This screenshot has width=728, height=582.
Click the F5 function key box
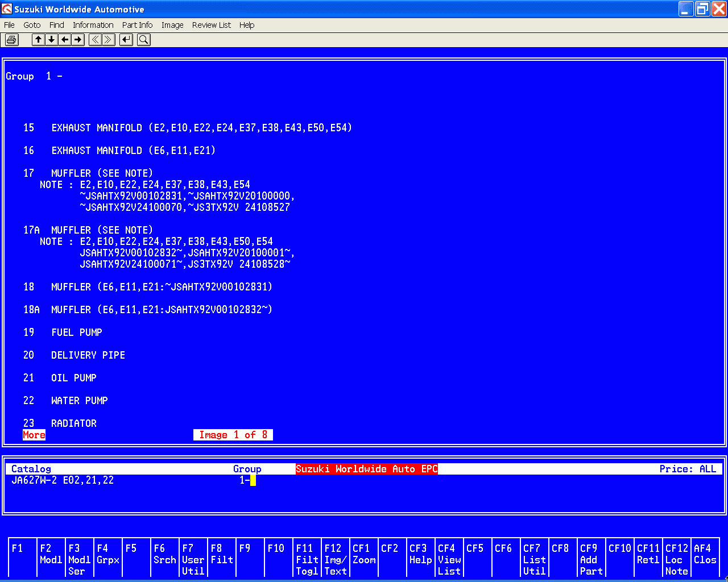coord(136,558)
